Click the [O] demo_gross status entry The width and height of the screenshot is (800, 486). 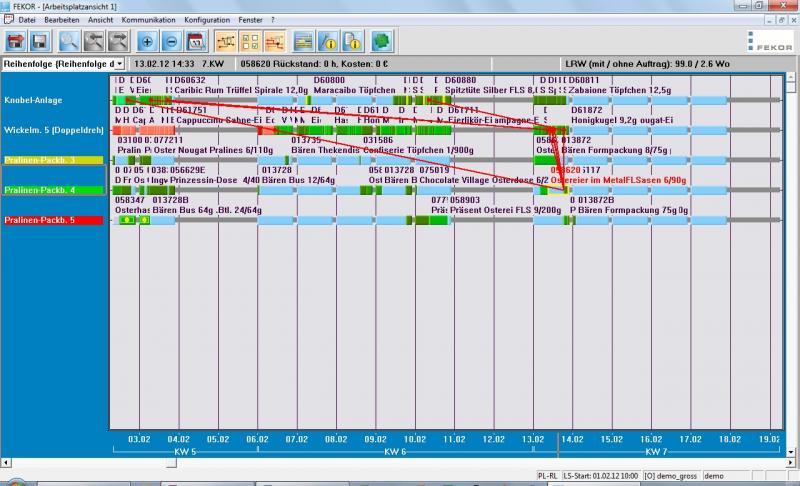tap(670, 476)
